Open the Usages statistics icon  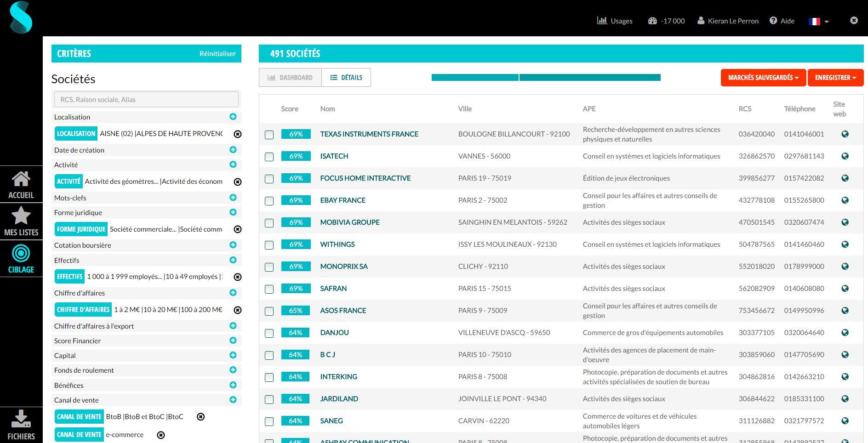602,20
